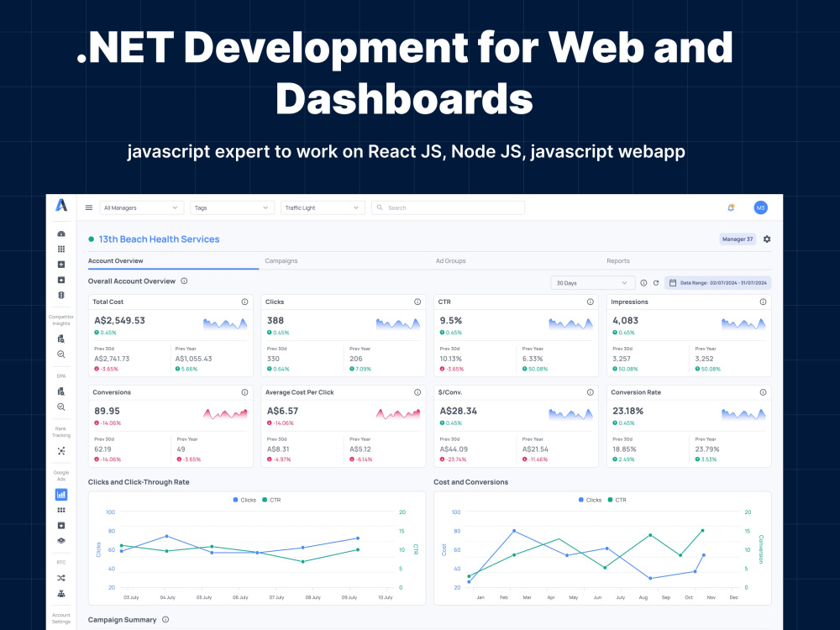Click info icon next to 30 Days dropdown
The width and height of the screenshot is (840, 630).
coord(643,283)
